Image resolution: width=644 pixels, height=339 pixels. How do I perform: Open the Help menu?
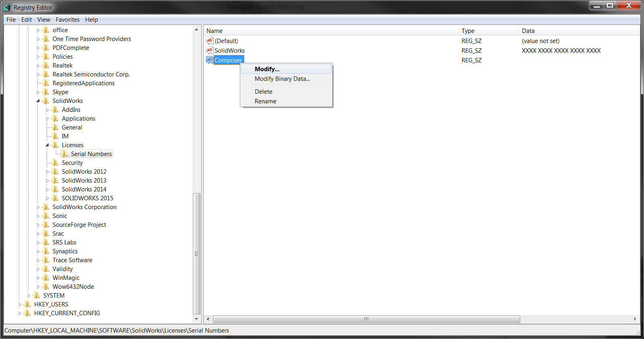click(x=92, y=20)
